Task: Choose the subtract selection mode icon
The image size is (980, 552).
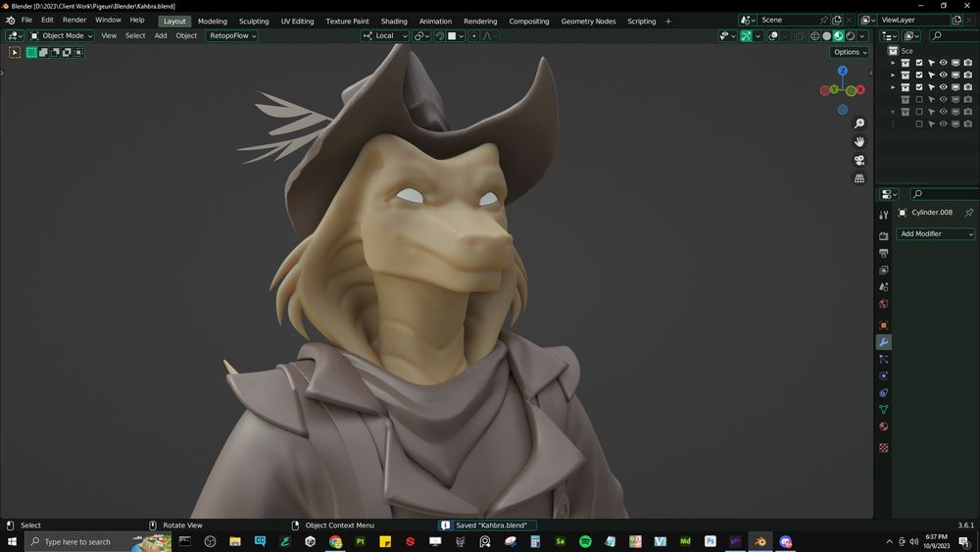Action: pyautogui.click(x=55, y=53)
